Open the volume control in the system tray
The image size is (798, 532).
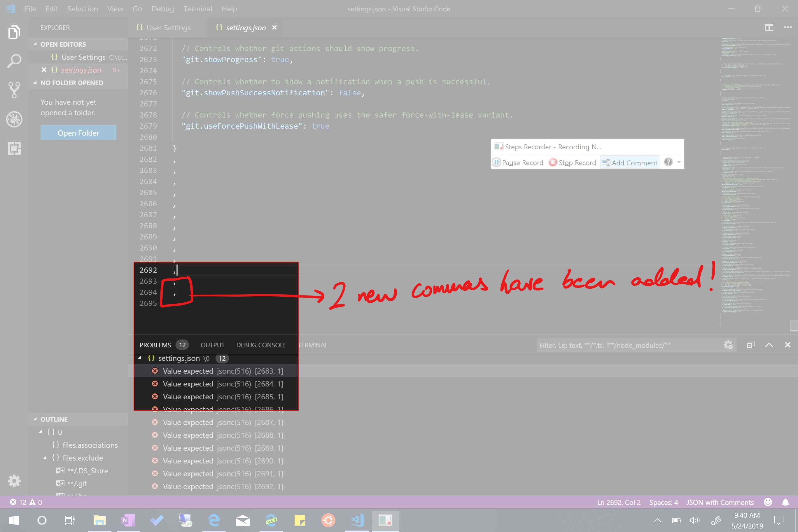[x=694, y=520]
